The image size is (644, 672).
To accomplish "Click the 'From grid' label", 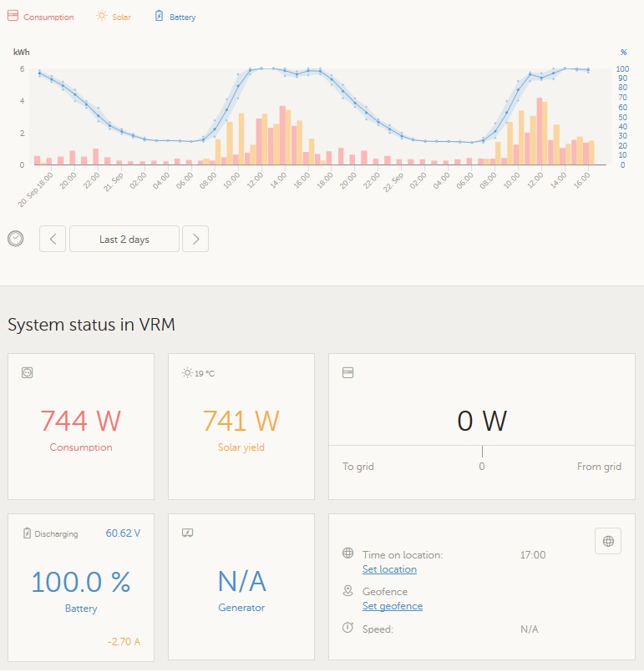I will pyautogui.click(x=599, y=467).
